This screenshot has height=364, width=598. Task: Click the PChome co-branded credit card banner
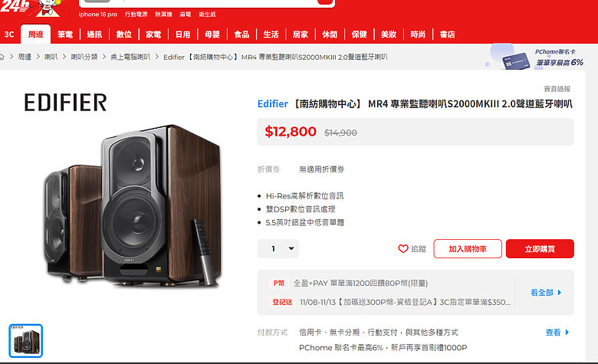tap(538, 57)
